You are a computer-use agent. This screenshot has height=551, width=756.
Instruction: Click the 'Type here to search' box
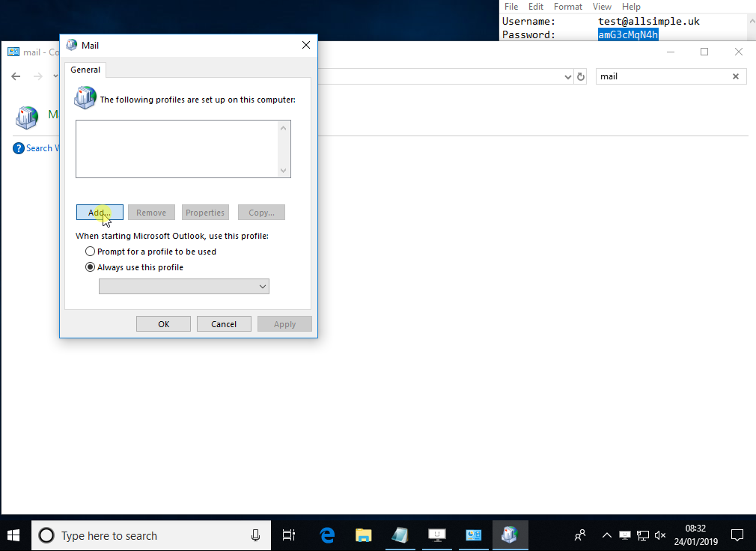pos(150,535)
